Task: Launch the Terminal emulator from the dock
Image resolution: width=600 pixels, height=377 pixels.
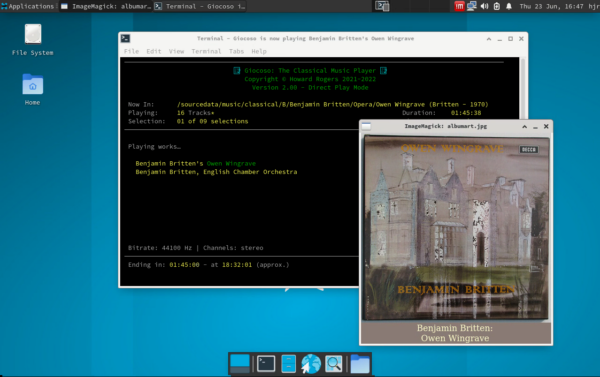Action: pyautogui.click(x=266, y=363)
